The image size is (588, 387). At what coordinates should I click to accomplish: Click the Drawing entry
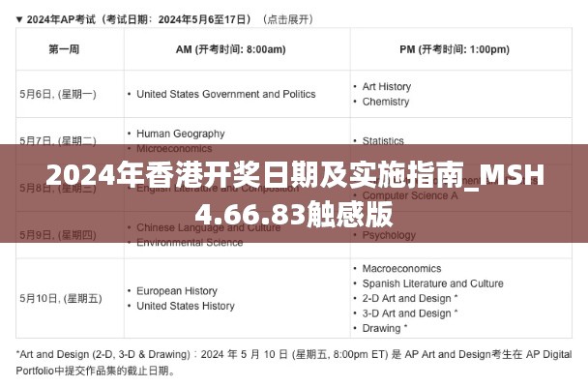click(x=385, y=329)
